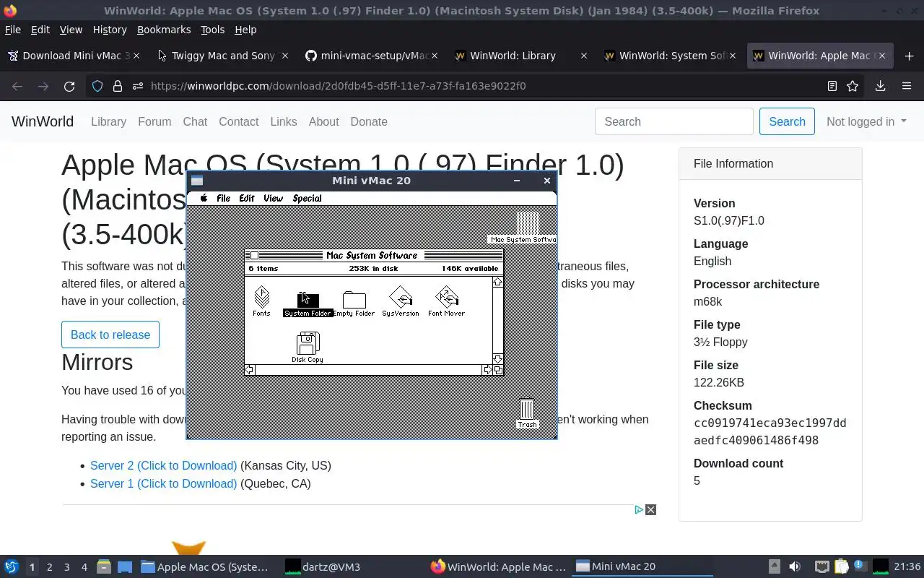Open the Special menu in Mini vMac
This screenshot has width=924, height=578.
point(307,198)
